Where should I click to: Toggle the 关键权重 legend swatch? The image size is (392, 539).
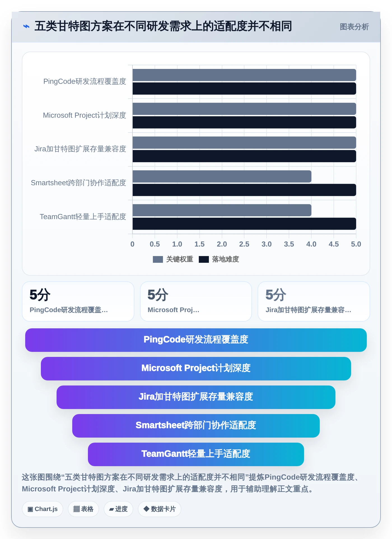(158, 259)
